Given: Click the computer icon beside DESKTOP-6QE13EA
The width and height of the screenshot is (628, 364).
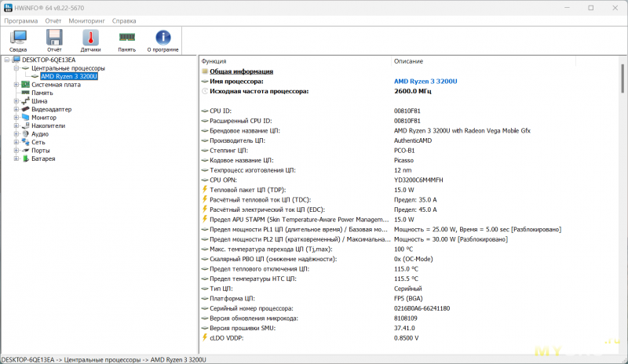Looking at the screenshot, I should pos(16,60).
